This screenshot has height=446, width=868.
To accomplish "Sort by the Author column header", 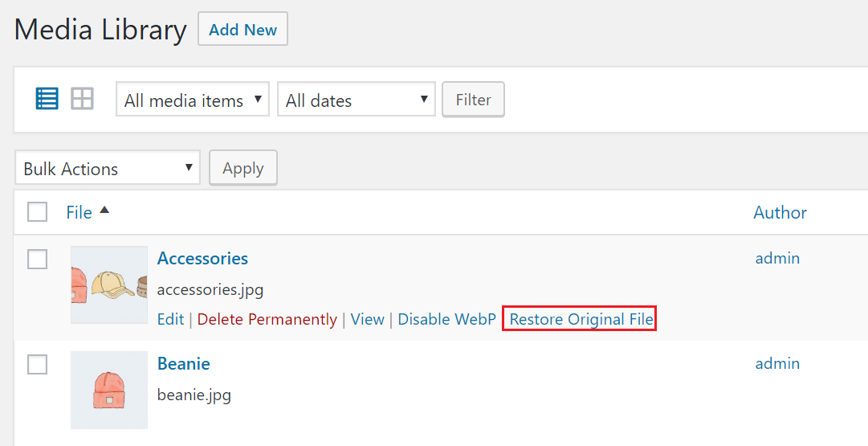I will click(x=780, y=212).
